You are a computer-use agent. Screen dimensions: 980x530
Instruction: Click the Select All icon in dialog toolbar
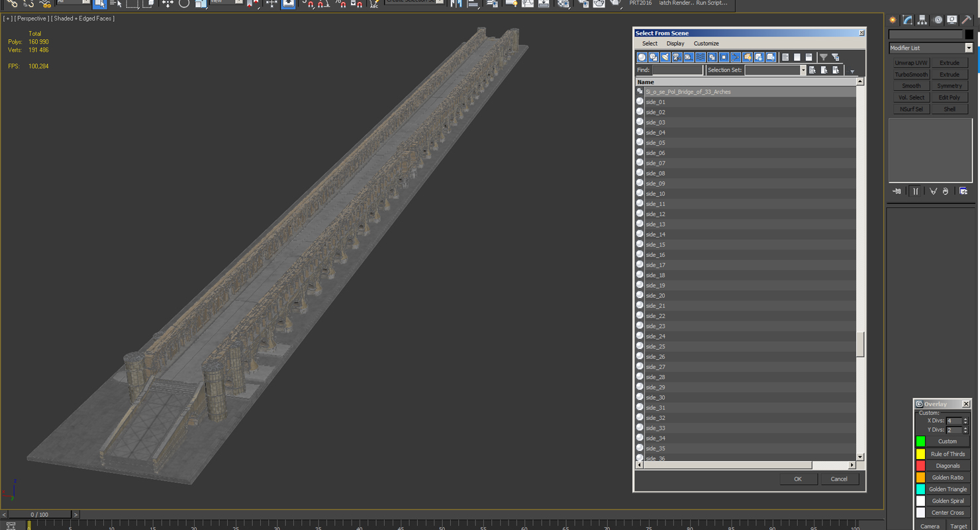pos(785,58)
